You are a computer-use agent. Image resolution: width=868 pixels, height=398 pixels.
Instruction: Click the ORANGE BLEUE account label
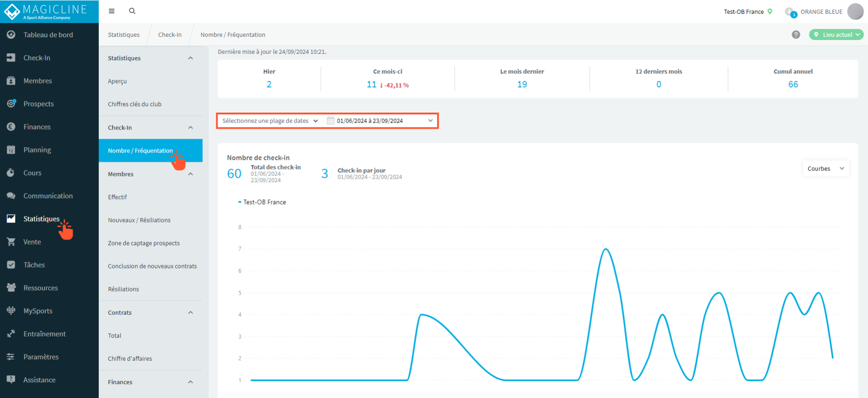[x=821, y=11]
